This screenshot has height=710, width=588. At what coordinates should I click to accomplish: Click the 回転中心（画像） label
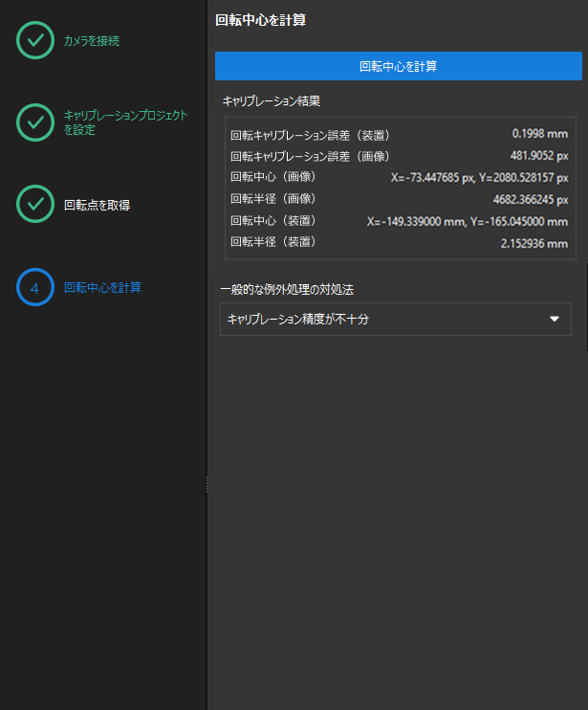273,177
